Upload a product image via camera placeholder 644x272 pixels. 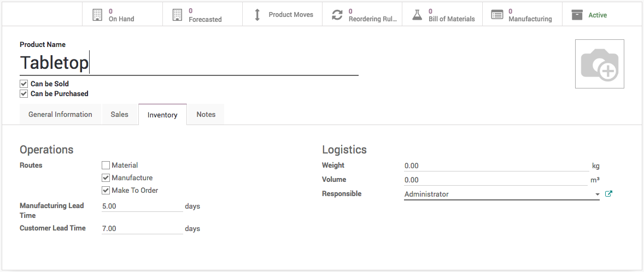point(599,64)
